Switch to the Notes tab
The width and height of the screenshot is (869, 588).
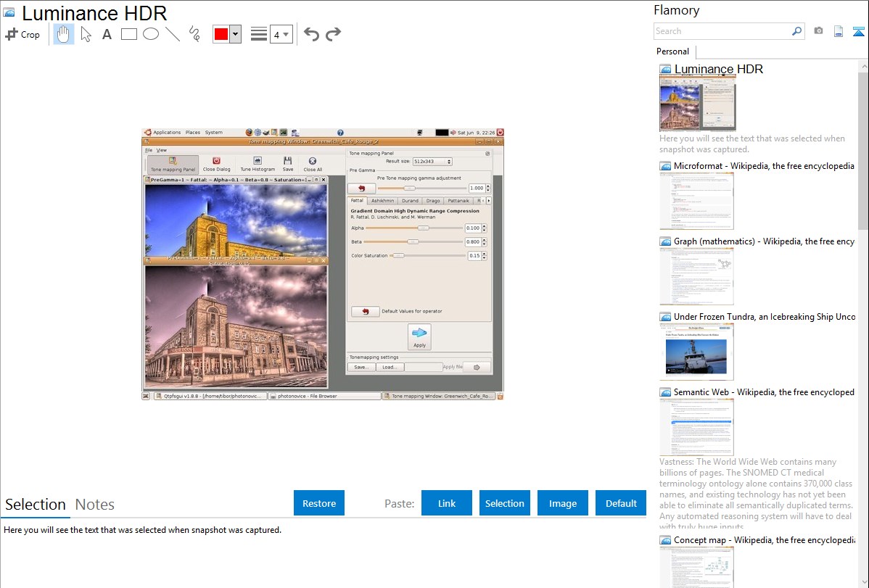pos(95,505)
